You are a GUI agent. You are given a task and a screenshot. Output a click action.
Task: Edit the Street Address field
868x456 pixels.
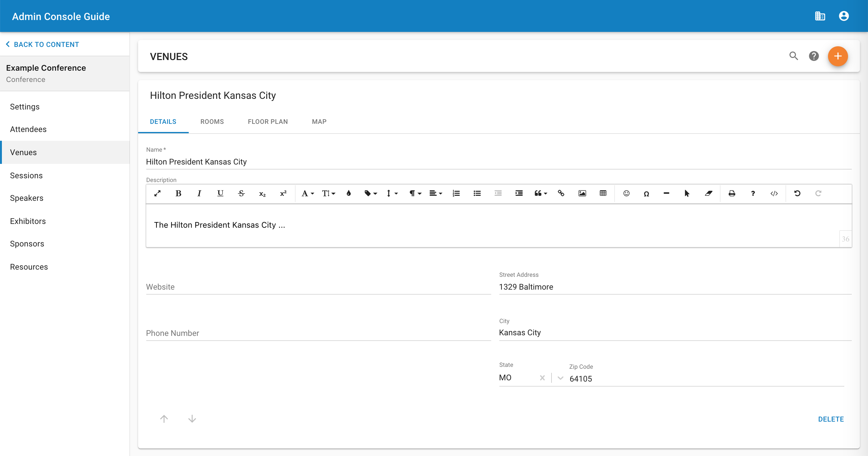coord(675,287)
